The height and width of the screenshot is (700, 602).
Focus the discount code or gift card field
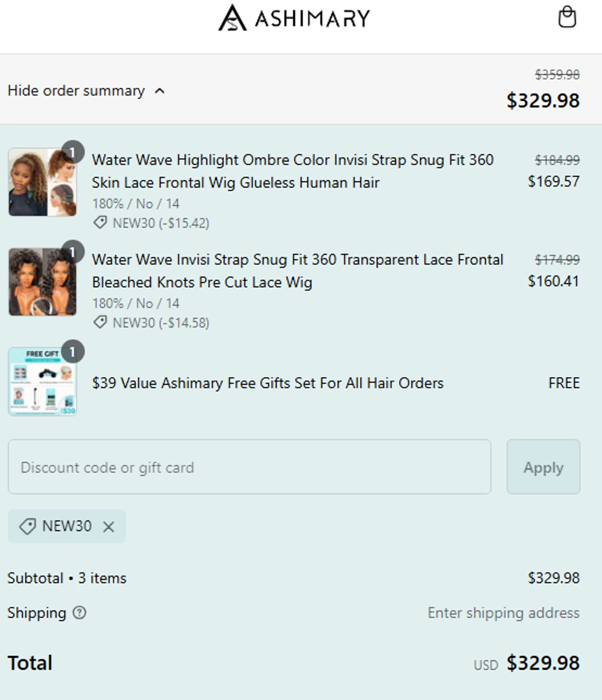tap(249, 467)
